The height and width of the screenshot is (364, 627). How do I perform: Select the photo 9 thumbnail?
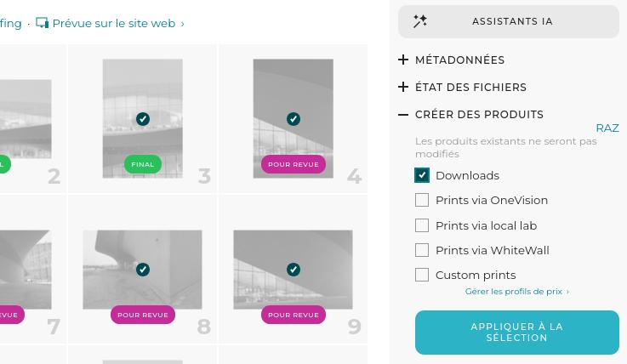pyautogui.click(x=294, y=247)
